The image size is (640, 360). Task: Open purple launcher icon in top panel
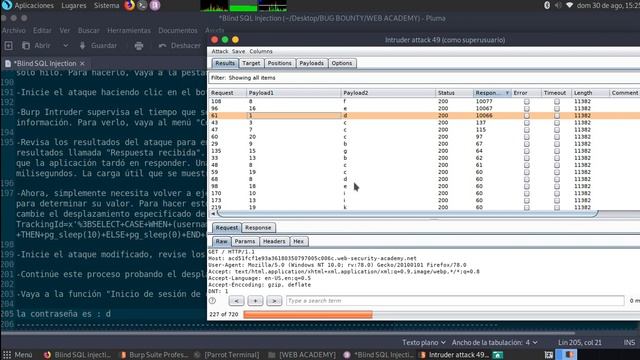coord(155,5)
